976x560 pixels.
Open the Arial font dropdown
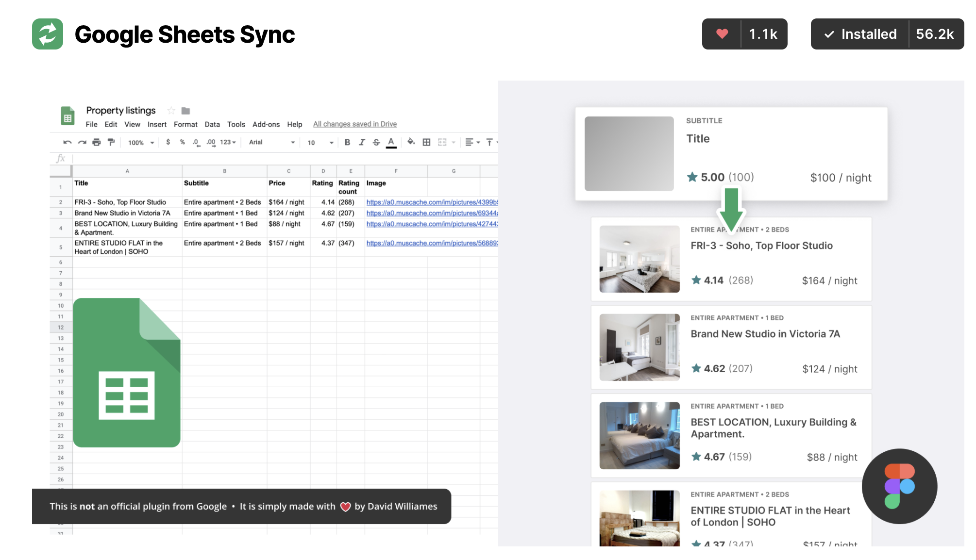click(x=272, y=142)
